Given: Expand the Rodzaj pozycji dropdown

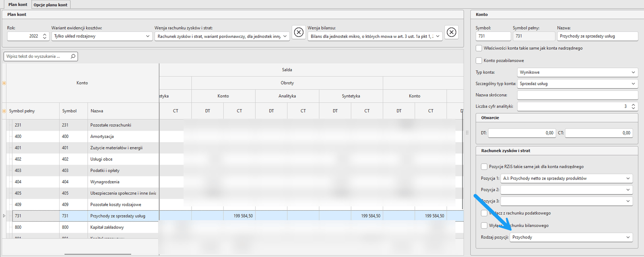Looking at the screenshot, I should point(571,237).
